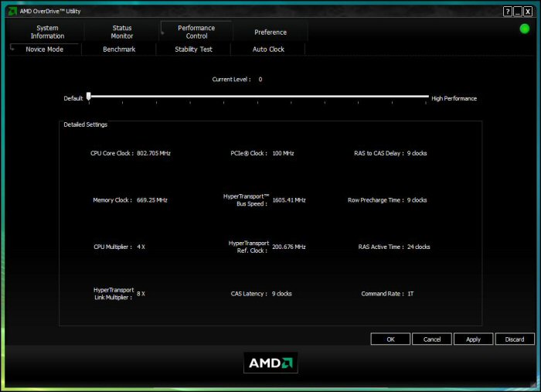541x392 pixels.
Task: Click the Row Precharge Time label
Action: tap(376, 200)
